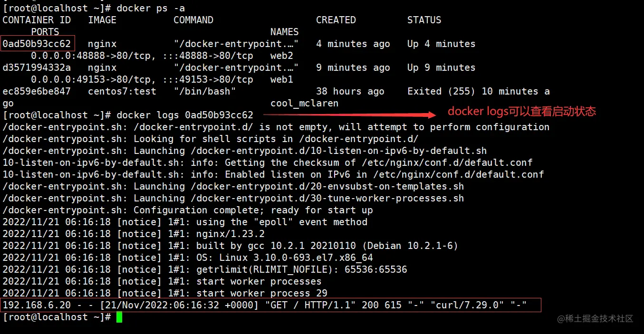644x334 pixels.
Task: Click the 稀土掘金技术社区 watermark
Action: coord(596,318)
